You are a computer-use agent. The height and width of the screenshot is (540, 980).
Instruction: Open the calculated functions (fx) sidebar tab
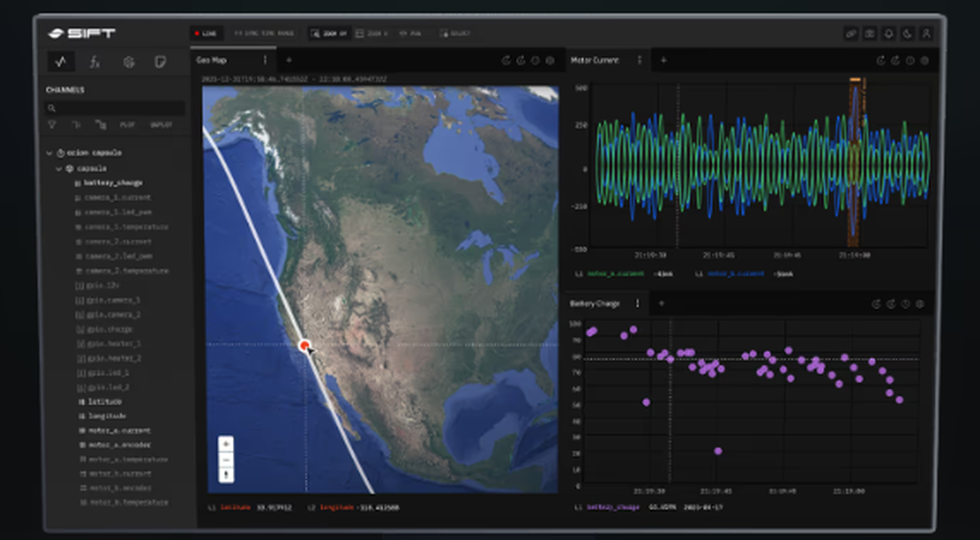coord(94,62)
